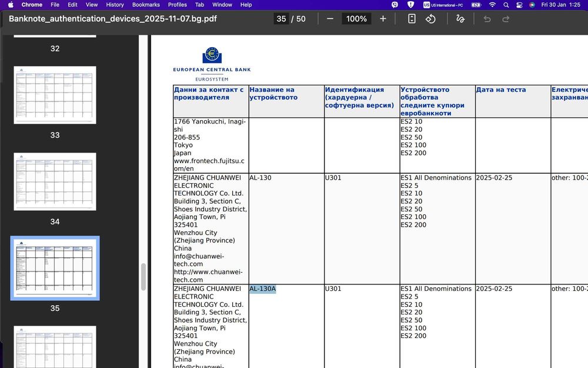This screenshot has width=588, height=368.
Task: Open Control Center
Action: pyautogui.click(x=519, y=5)
